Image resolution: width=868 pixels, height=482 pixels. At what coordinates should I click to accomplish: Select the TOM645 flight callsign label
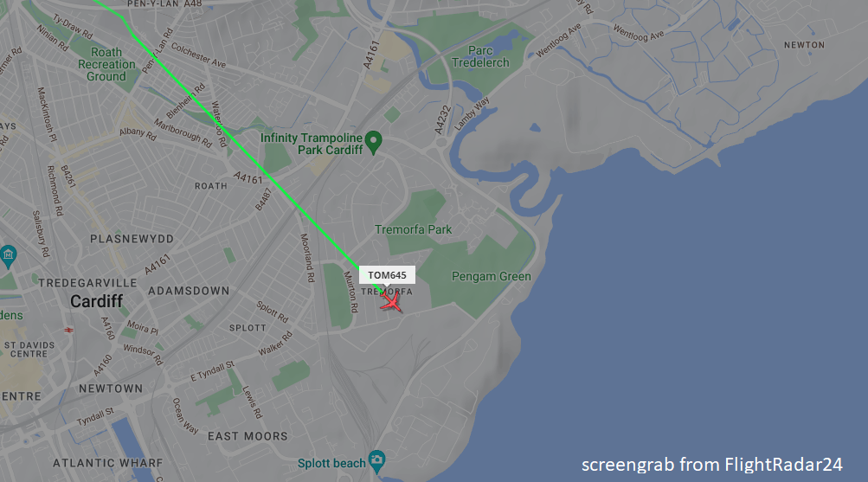[387, 275]
